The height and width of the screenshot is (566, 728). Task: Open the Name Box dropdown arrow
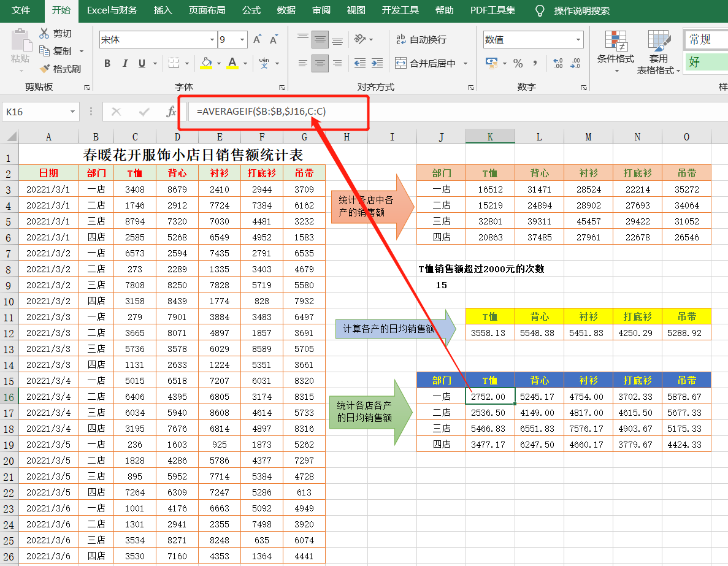coord(74,112)
